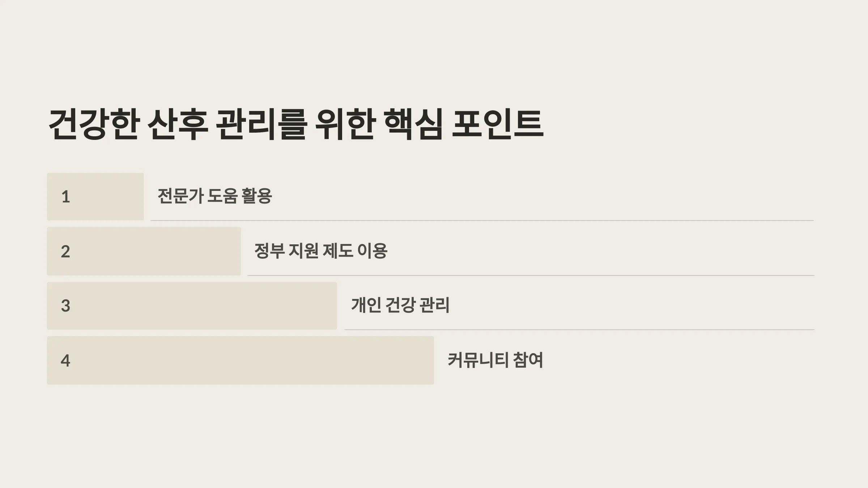Click the word 핵심 in the title
The image size is (868, 488).
(x=413, y=124)
